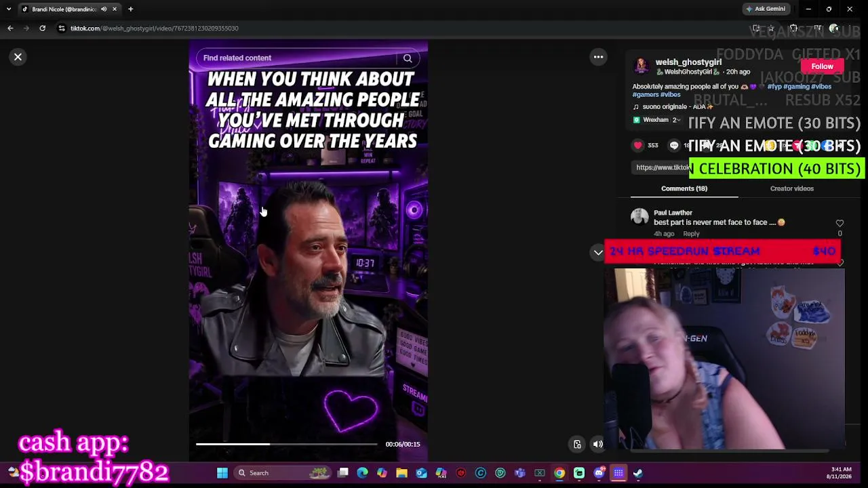Close the TikTok video viewer with the X
This screenshot has width=868, height=488.
pyautogui.click(x=18, y=57)
